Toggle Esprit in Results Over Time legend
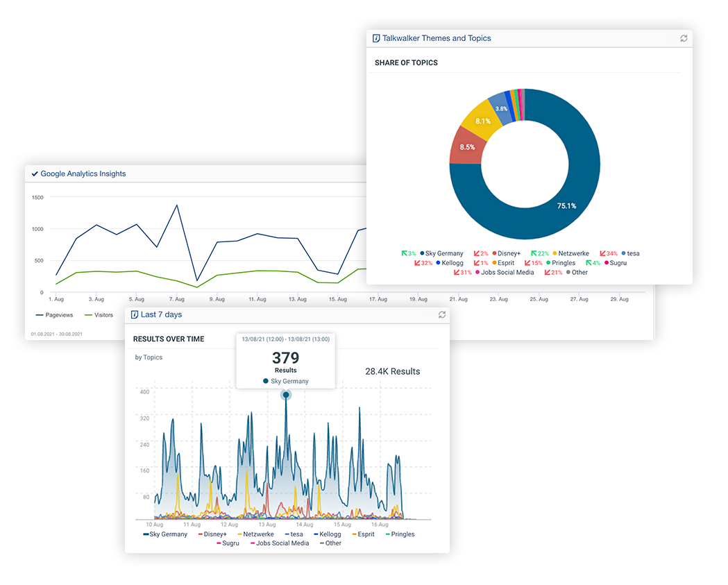728x585 pixels. pyautogui.click(x=363, y=534)
